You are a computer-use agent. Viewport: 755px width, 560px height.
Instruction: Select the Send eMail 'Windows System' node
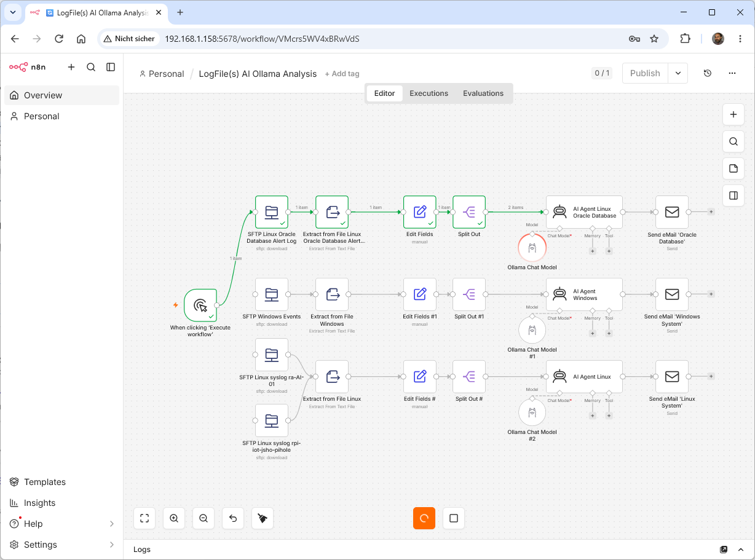click(x=672, y=294)
